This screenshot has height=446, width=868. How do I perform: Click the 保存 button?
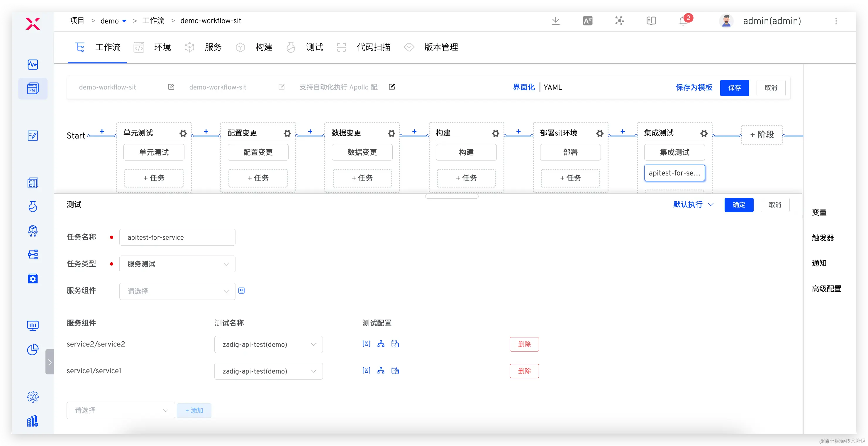pyautogui.click(x=734, y=88)
